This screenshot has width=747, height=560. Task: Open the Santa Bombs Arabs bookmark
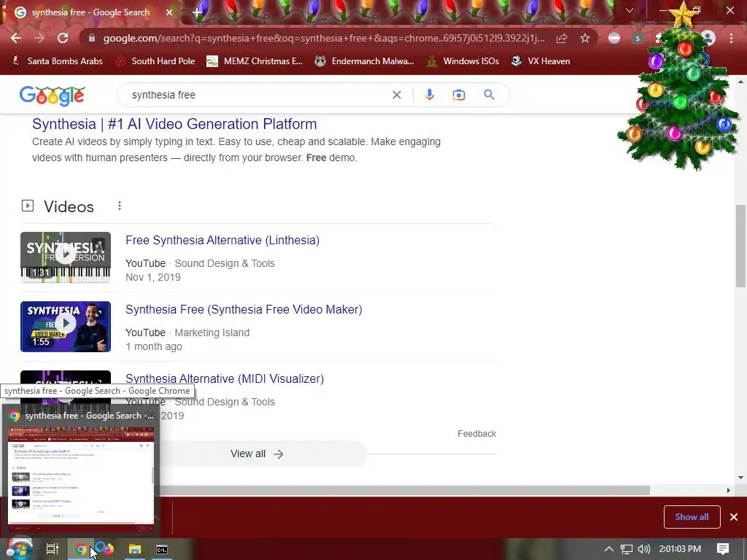(x=58, y=61)
